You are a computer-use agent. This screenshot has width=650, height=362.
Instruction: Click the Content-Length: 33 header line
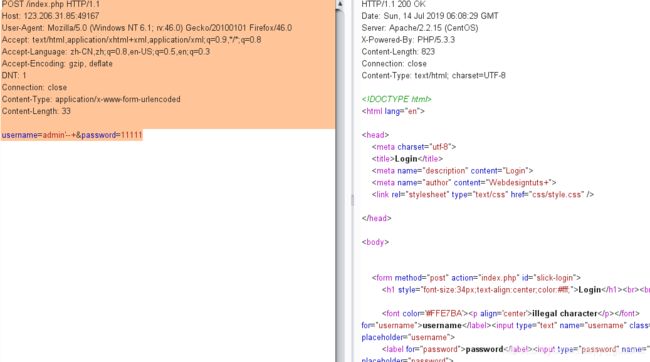point(36,111)
